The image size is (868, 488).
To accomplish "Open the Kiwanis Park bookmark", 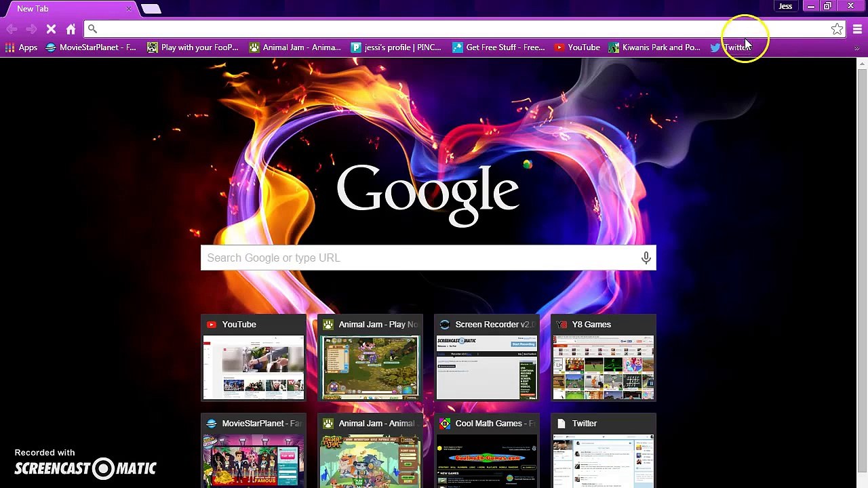I will pyautogui.click(x=654, y=47).
